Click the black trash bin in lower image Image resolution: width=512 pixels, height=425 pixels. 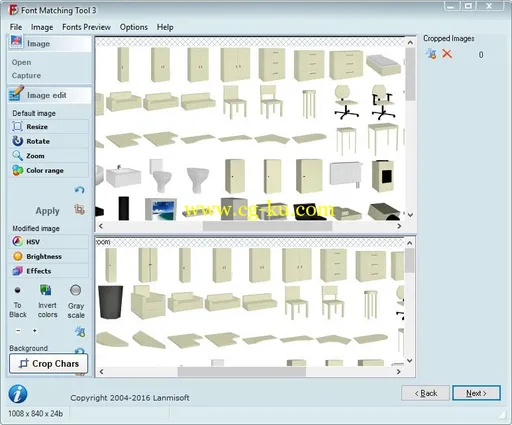tap(110, 302)
